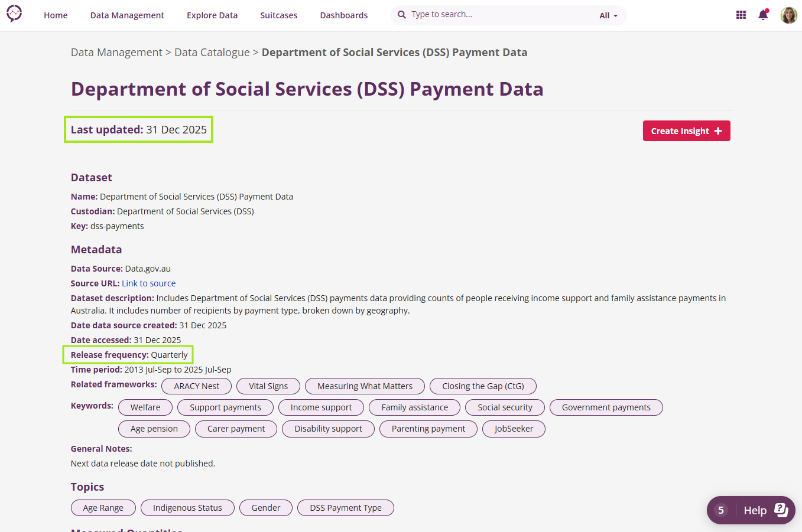This screenshot has width=802, height=532.
Task: Expand the All search filter dropdown
Action: point(608,16)
